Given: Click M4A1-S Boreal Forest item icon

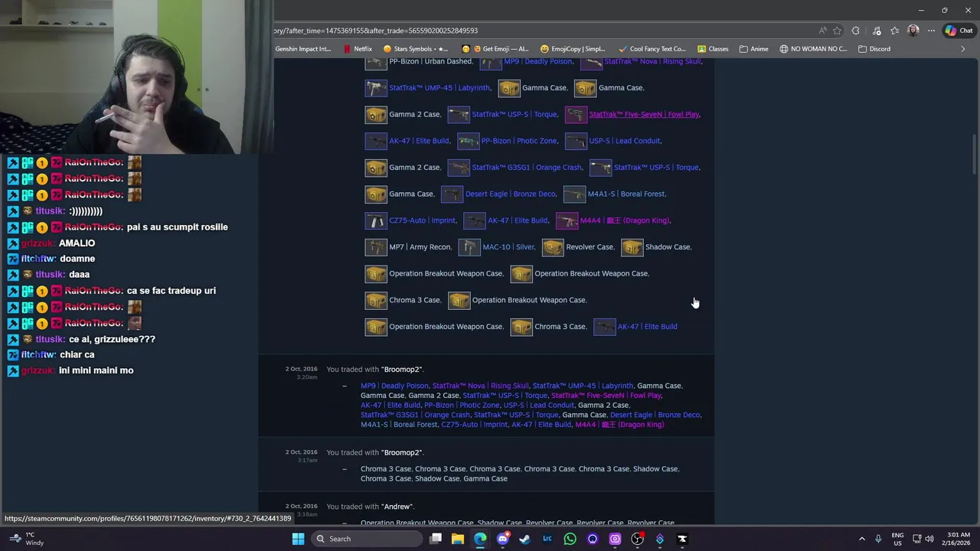Looking at the screenshot, I should (574, 194).
